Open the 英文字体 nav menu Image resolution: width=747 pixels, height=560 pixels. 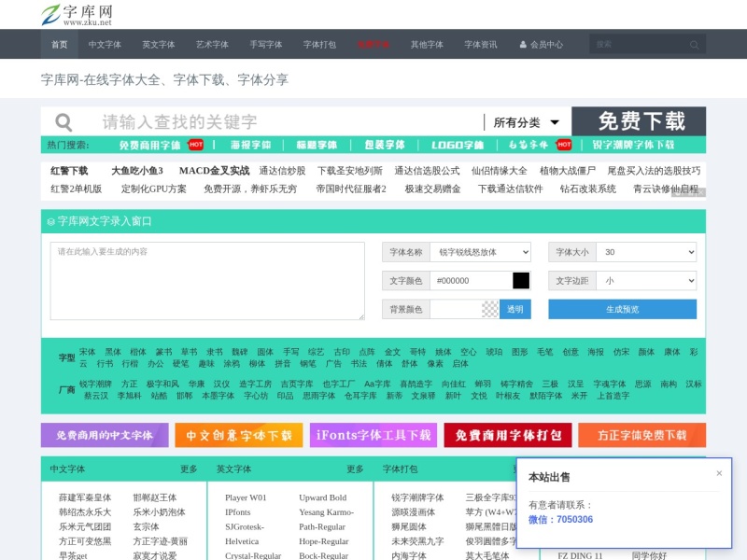click(159, 44)
